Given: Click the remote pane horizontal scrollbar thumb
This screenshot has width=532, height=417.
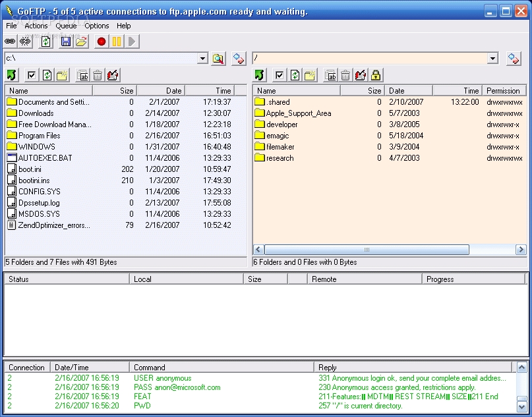Looking at the screenshot, I should pos(367,250).
